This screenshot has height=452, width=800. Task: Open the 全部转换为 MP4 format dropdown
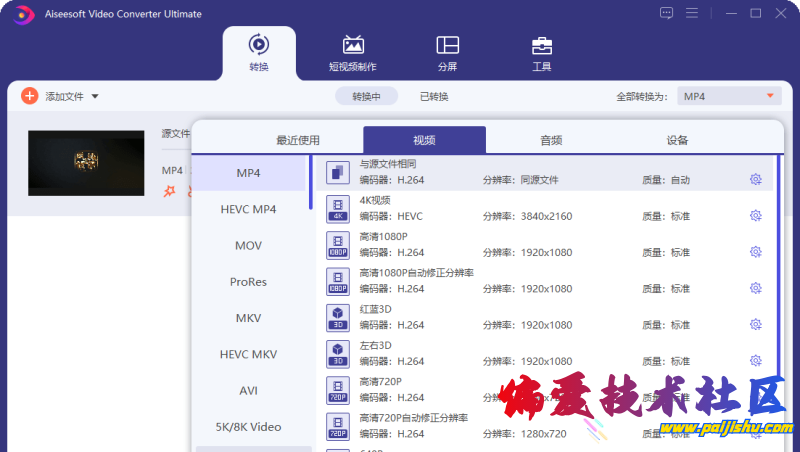pyautogui.click(x=727, y=96)
